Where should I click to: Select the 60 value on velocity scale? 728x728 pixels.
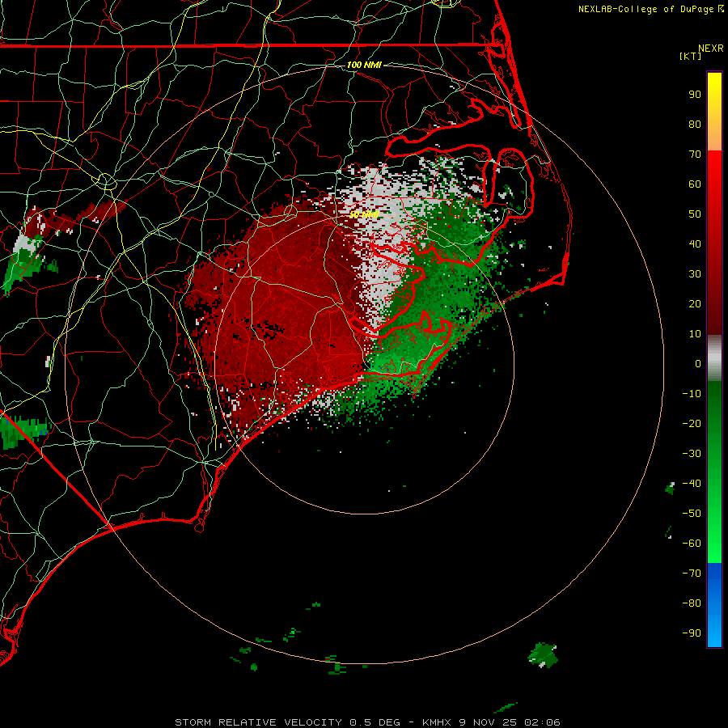point(695,184)
